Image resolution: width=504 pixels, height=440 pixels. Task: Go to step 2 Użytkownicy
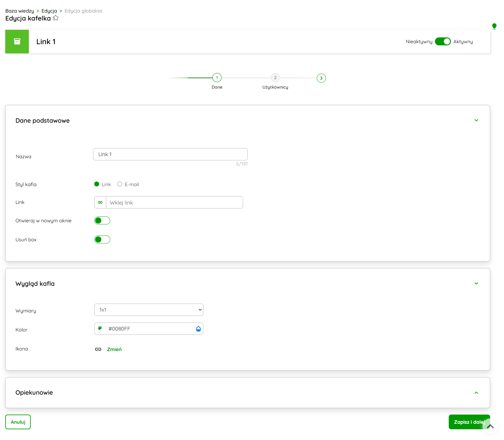click(x=275, y=78)
